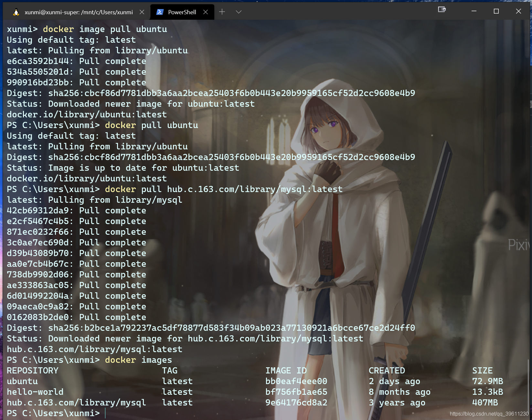The width and height of the screenshot is (532, 420).
Task: Click image ID 'bf756fb1ae65'
Action: coord(296,392)
